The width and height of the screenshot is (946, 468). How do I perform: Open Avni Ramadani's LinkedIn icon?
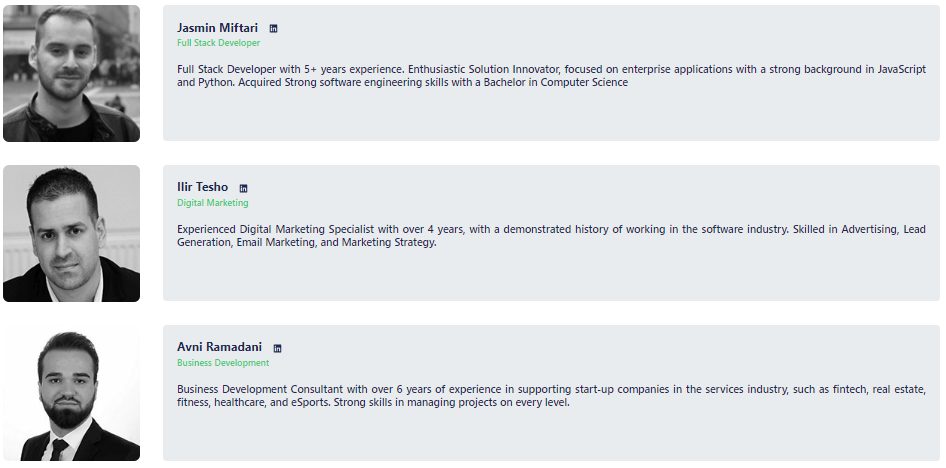(x=278, y=348)
